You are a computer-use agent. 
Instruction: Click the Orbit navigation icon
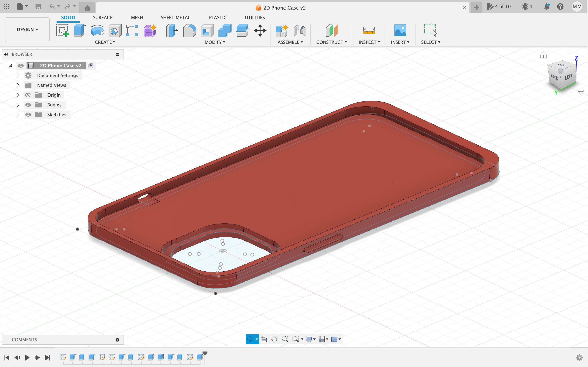tap(250, 339)
